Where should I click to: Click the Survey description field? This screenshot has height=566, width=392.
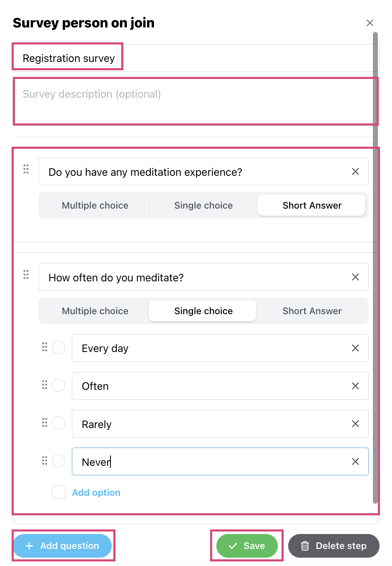point(195,101)
